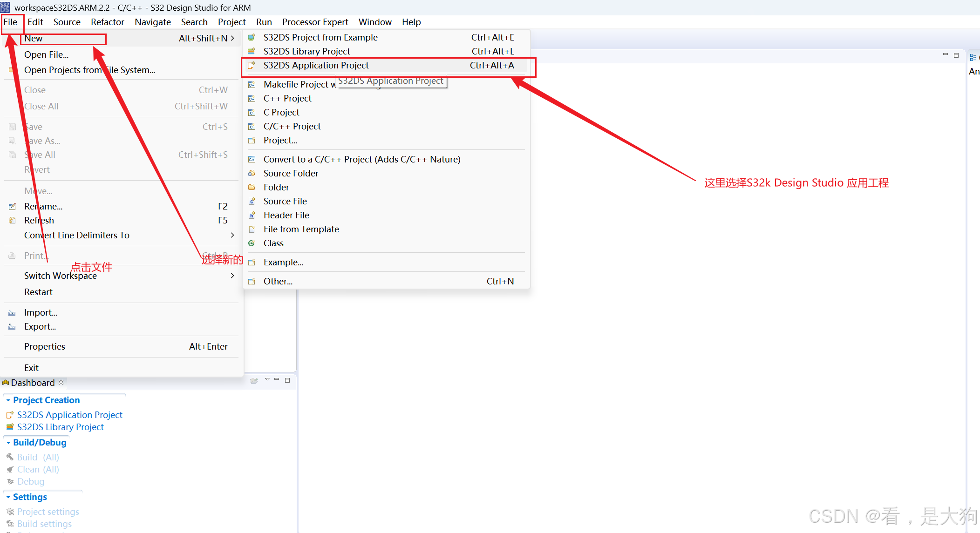Click the Header File icon

(252, 215)
